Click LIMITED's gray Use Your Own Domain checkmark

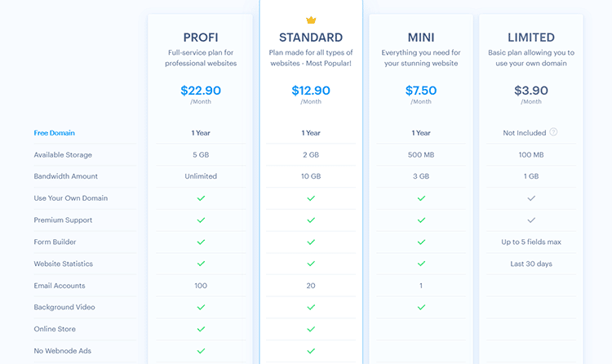click(531, 198)
